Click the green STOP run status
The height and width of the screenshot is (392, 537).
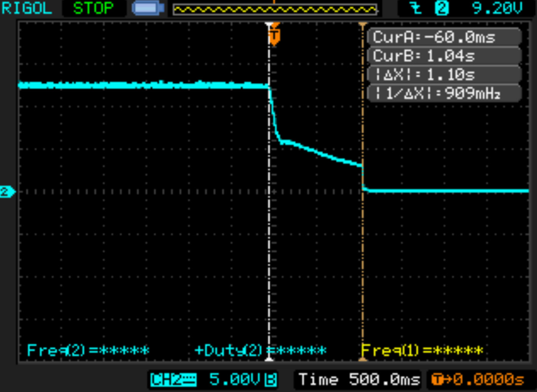point(93,8)
